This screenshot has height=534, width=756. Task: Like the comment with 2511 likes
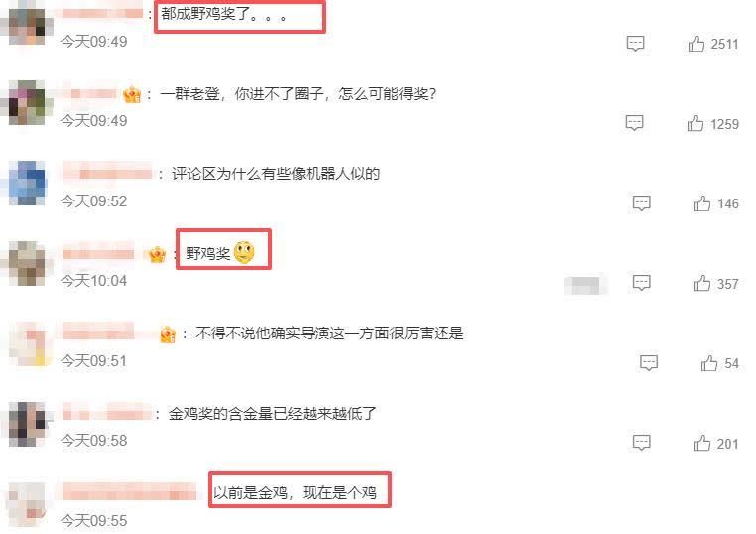(x=696, y=44)
